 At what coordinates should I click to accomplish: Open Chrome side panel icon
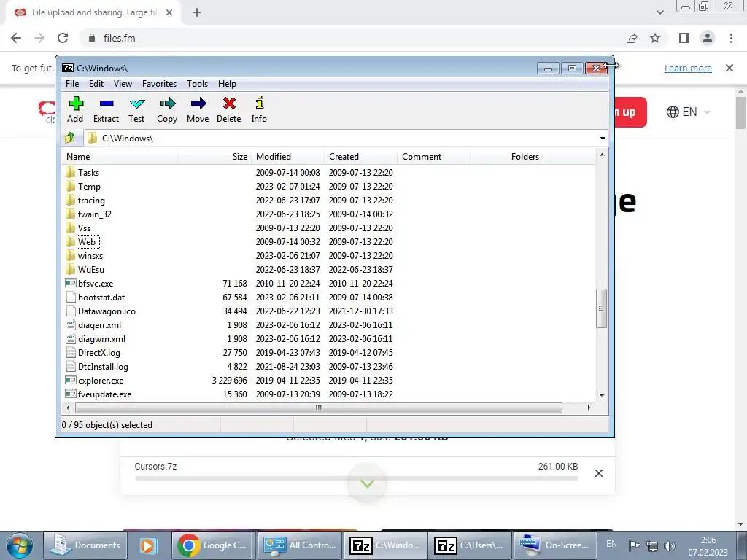[684, 38]
